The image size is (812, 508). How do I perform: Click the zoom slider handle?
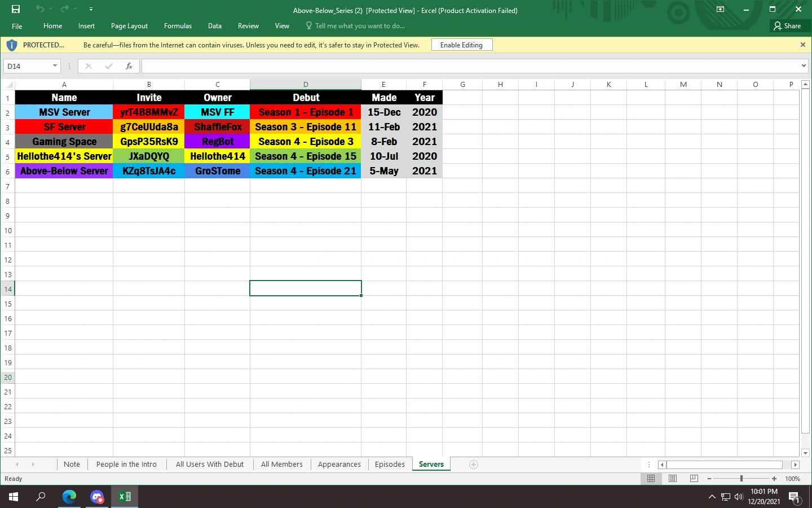(742, 479)
